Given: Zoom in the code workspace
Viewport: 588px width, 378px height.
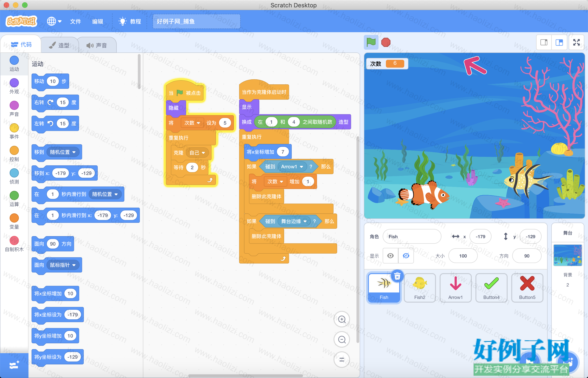Looking at the screenshot, I should pos(342,319).
